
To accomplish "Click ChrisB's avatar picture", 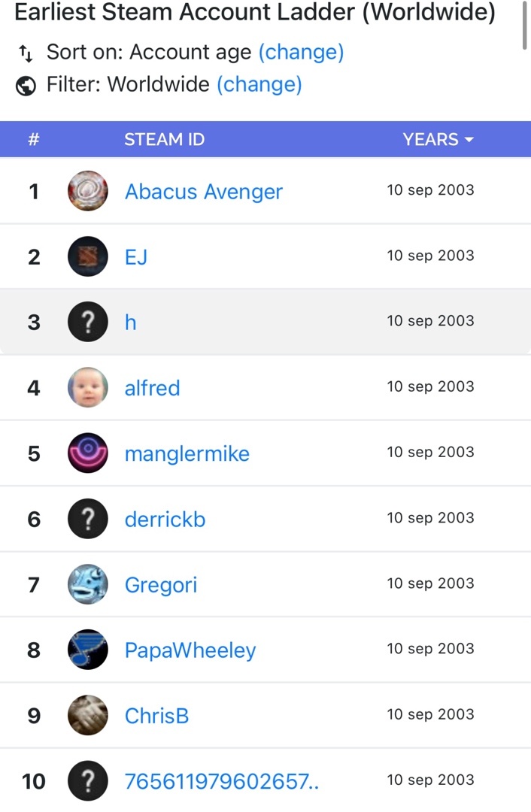I will (88, 715).
